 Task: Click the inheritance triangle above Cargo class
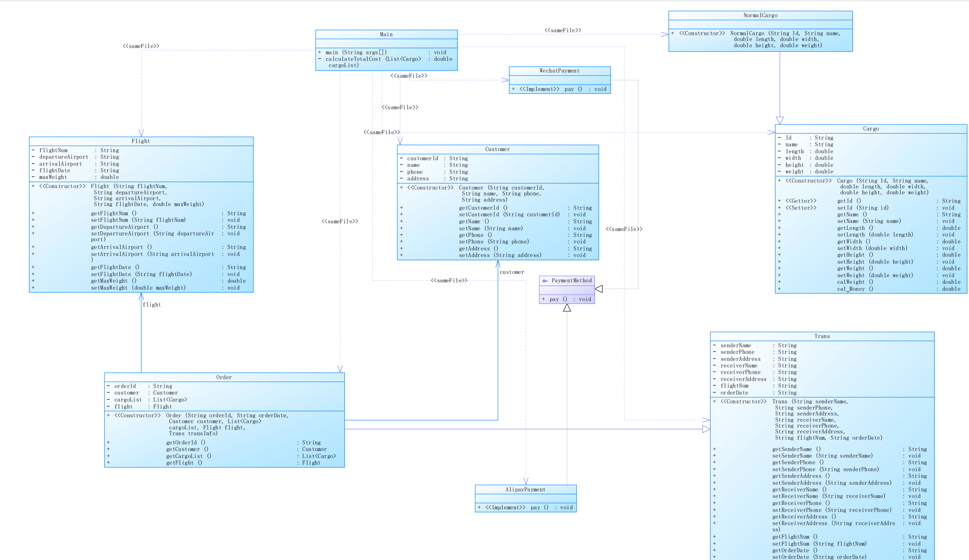(x=779, y=120)
